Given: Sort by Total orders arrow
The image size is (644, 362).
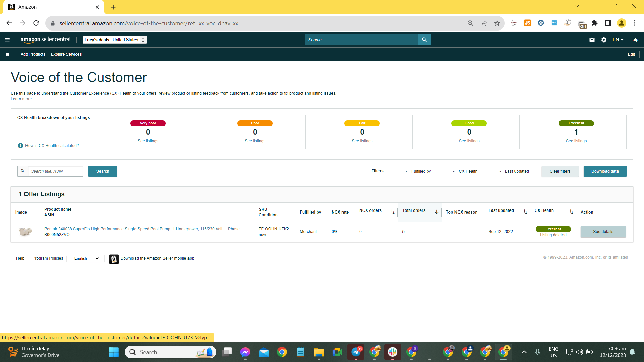Looking at the screenshot, I should tap(437, 212).
